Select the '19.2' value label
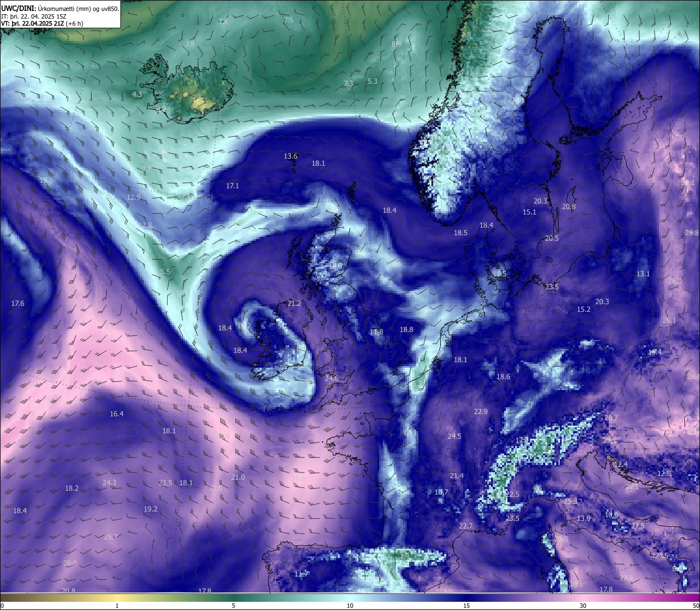This screenshot has width=700, height=610. coord(150,509)
